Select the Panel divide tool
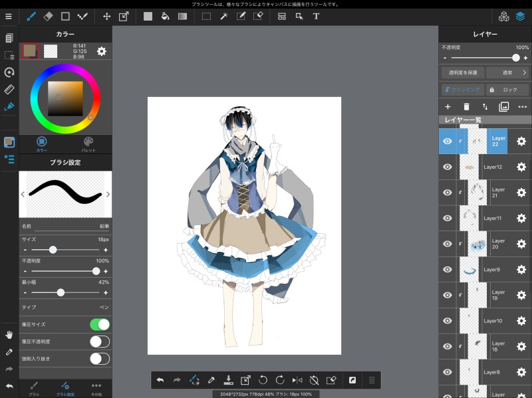Viewport: 532px width, 398px height. coord(281,16)
